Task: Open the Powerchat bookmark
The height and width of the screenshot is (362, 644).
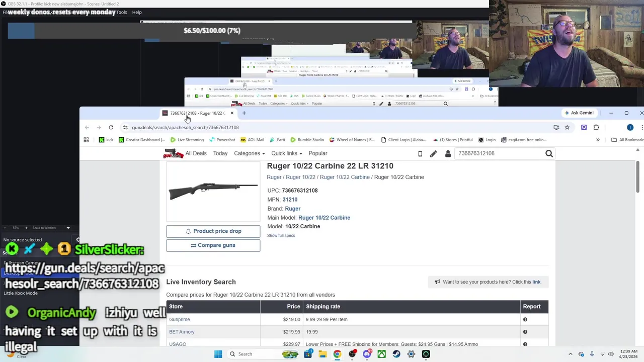Action: click(x=222, y=140)
